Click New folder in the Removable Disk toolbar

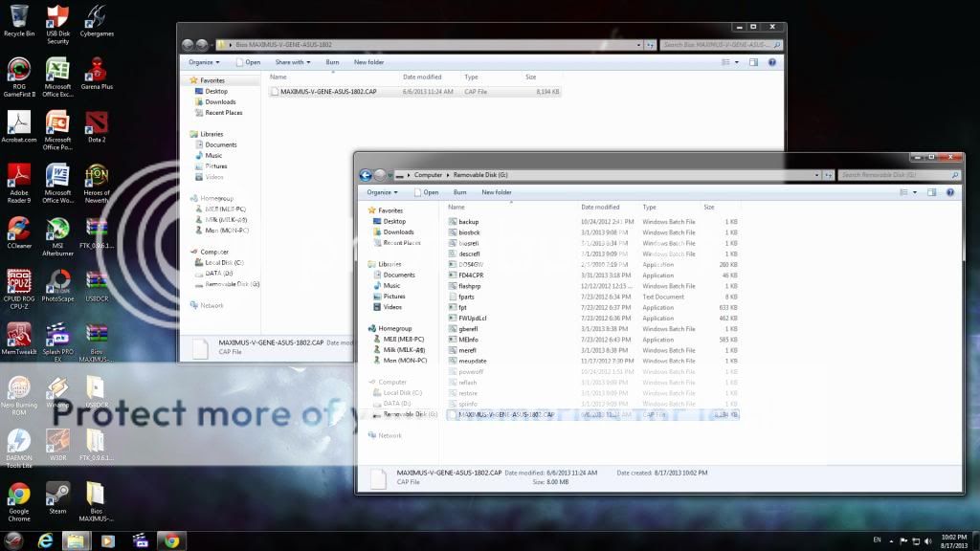pyautogui.click(x=496, y=192)
